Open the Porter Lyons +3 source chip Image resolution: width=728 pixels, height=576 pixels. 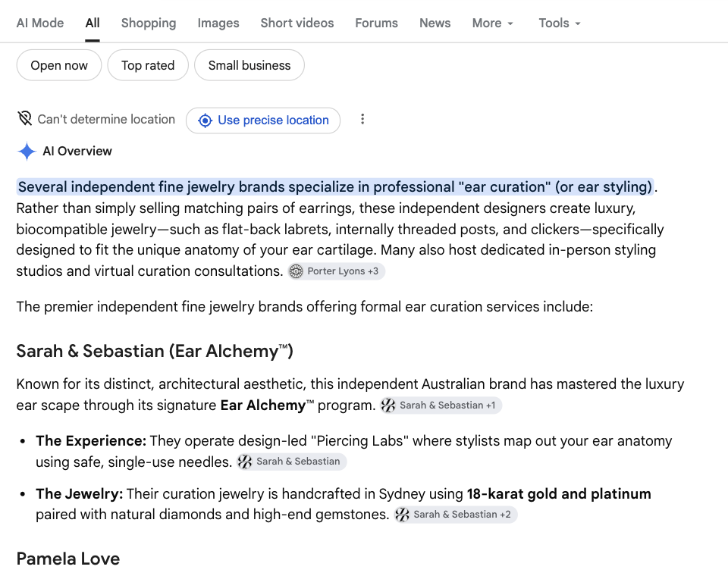pyautogui.click(x=336, y=271)
